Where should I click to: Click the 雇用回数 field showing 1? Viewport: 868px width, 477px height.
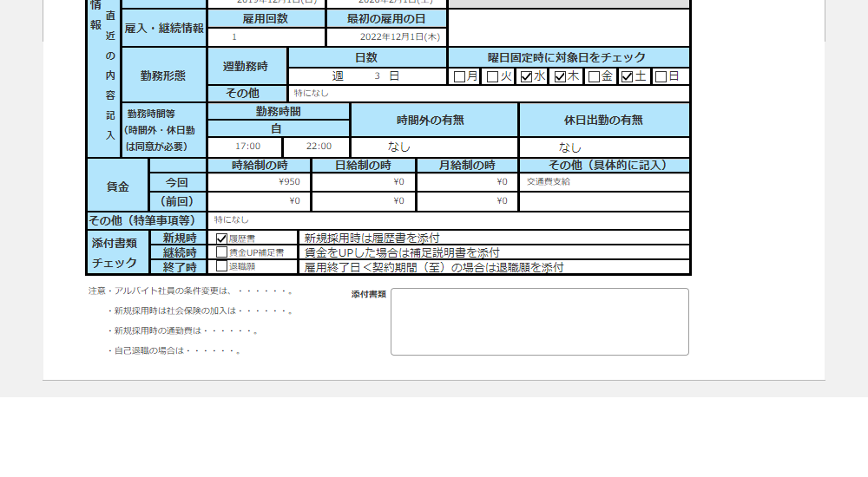click(x=266, y=37)
